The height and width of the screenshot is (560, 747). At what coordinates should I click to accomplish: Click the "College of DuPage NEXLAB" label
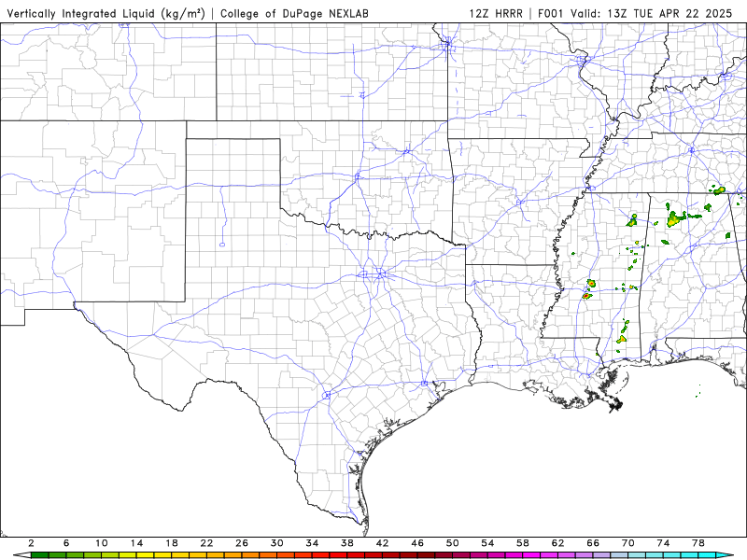click(294, 14)
